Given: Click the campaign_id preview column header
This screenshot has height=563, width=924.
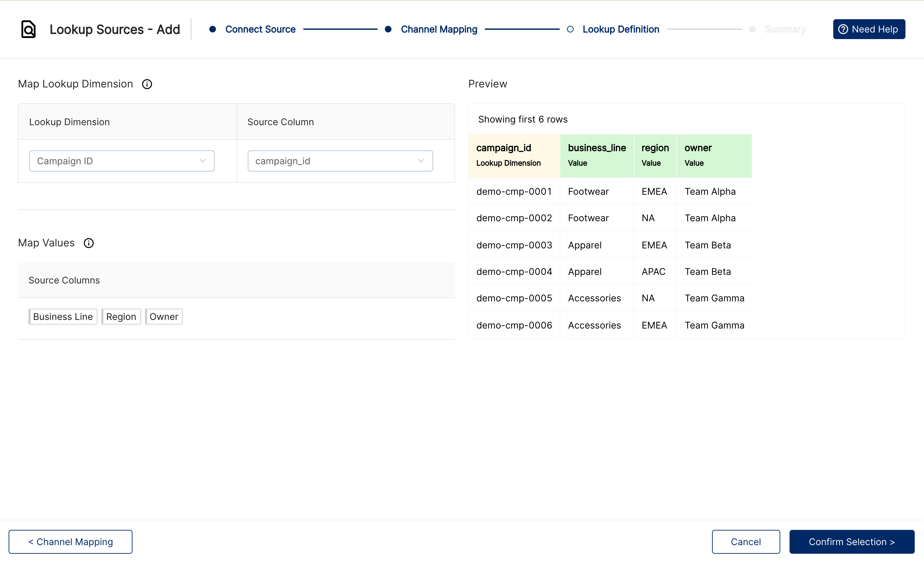Looking at the screenshot, I should click(514, 156).
